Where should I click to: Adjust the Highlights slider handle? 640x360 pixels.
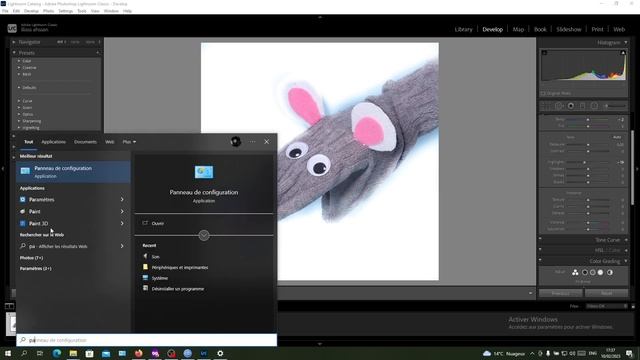(584, 162)
